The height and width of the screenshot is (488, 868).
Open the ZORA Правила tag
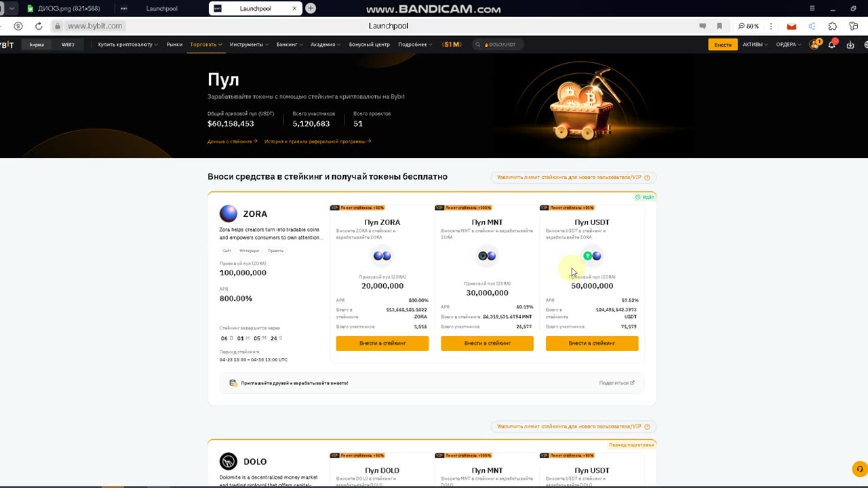275,251
